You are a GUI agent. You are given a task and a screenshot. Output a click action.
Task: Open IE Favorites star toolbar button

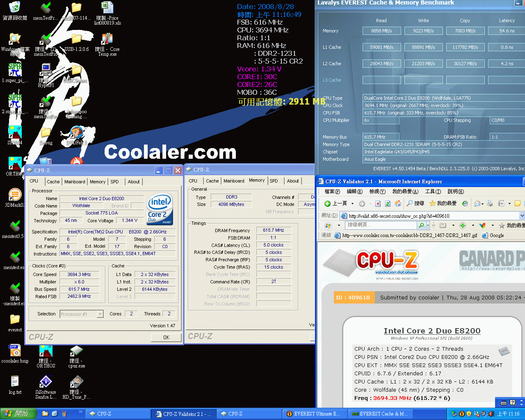443,203
